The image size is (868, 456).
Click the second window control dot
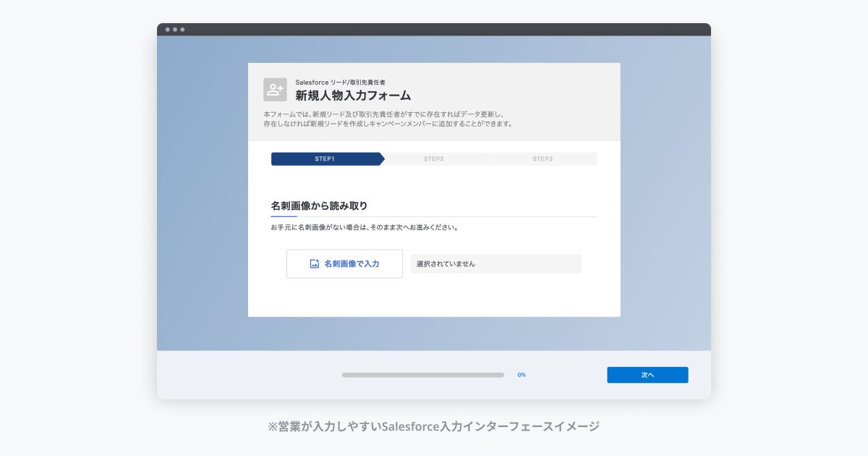click(175, 30)
